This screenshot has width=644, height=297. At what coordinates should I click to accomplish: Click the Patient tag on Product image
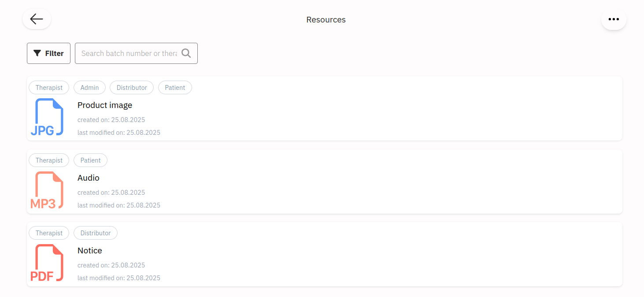pos(175,88)
